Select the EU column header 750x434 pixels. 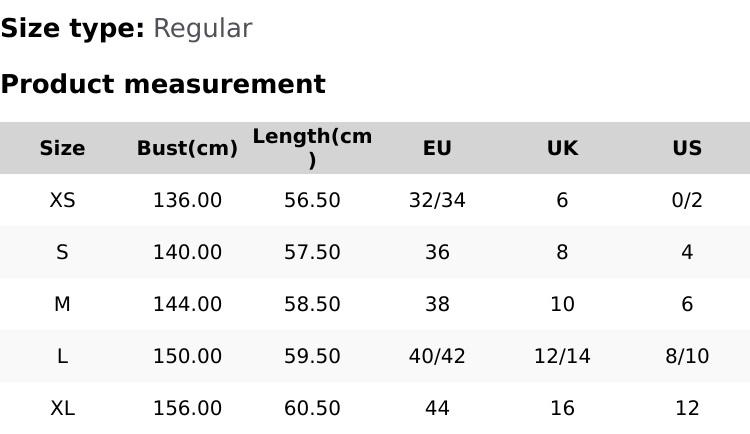[437, 148]
